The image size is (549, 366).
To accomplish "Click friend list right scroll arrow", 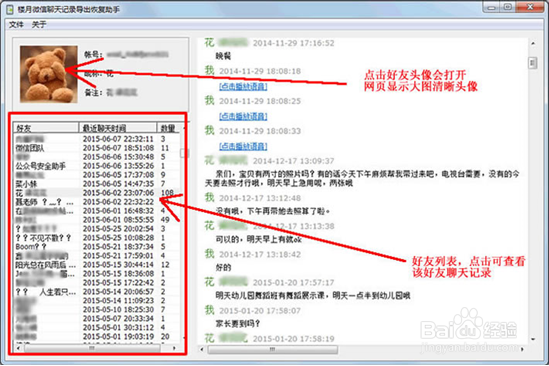I will pos(174,348).
